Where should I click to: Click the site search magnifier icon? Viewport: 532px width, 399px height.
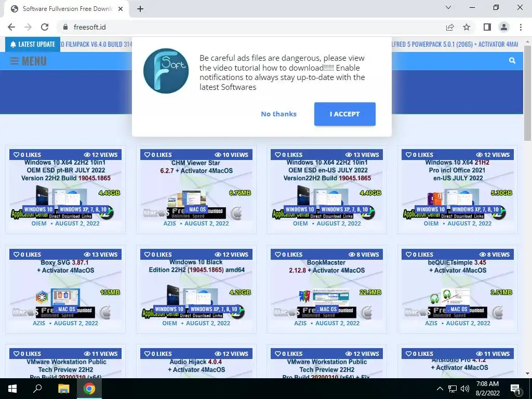pyautogui.click(x=512, y=61)
